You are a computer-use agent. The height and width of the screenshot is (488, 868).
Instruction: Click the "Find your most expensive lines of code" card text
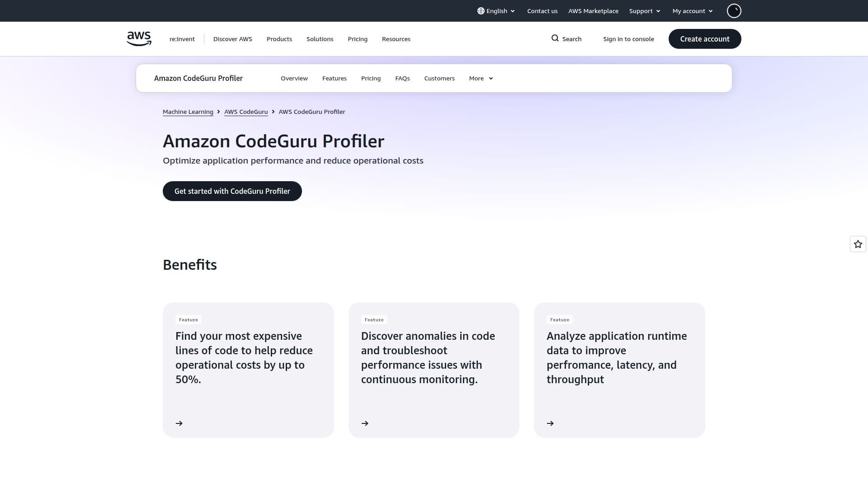[x=244, y=357]
